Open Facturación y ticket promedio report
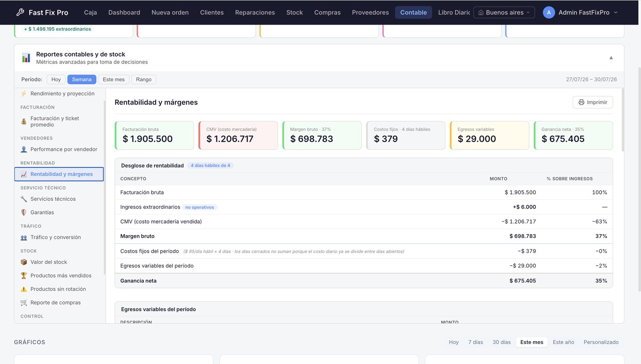Image resolution: width=641 pixels, height=364 pixels. point(59,122)
